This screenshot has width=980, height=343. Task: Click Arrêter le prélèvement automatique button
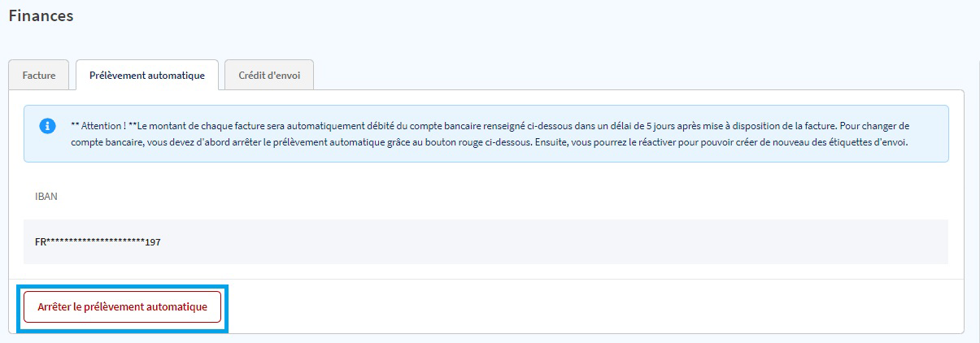pos(123,307)
